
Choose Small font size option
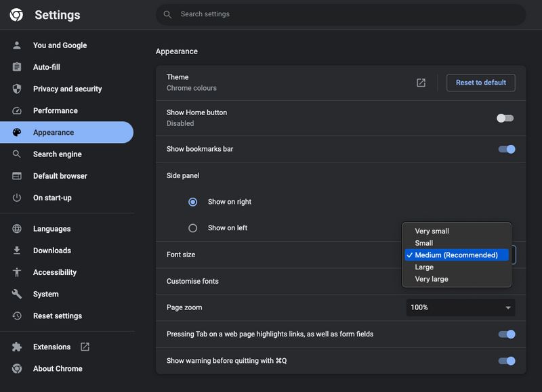click(456, 243)
